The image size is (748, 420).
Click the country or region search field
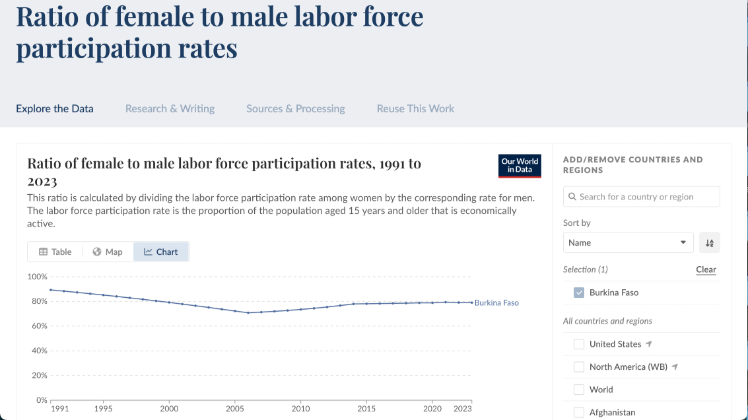[x=647, y=197]
